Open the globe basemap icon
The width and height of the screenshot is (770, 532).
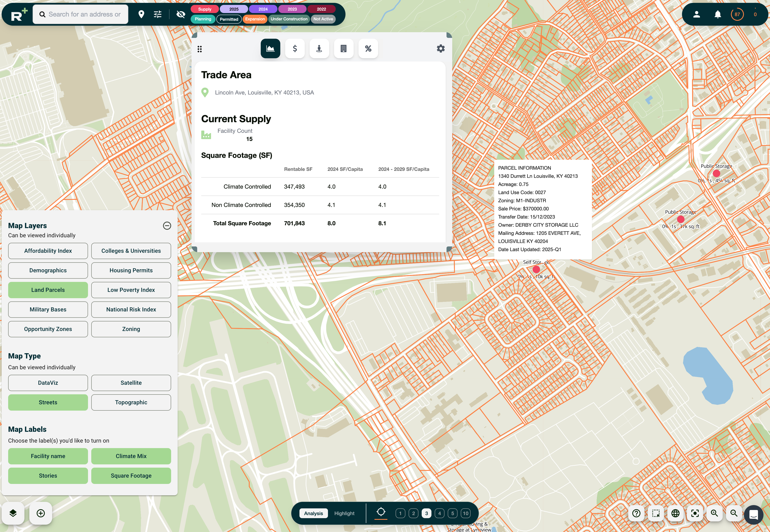675,513
